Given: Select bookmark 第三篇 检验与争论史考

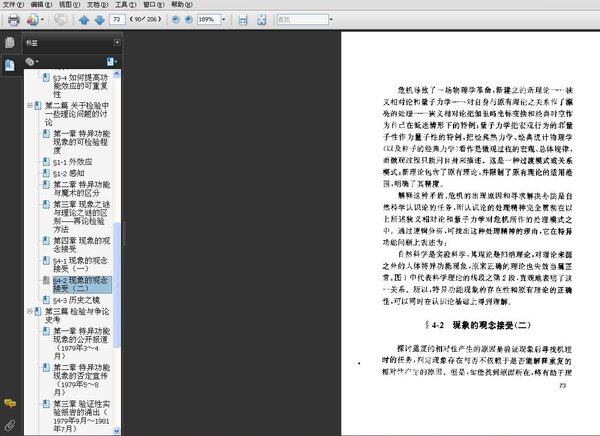Looking at the screenshot, I should point(77,315).
